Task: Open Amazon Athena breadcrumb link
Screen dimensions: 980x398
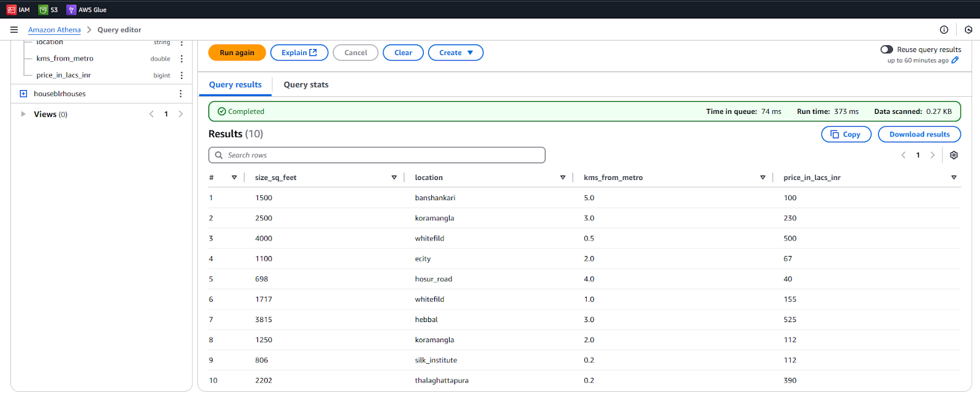Action: (x=55, y=29)
